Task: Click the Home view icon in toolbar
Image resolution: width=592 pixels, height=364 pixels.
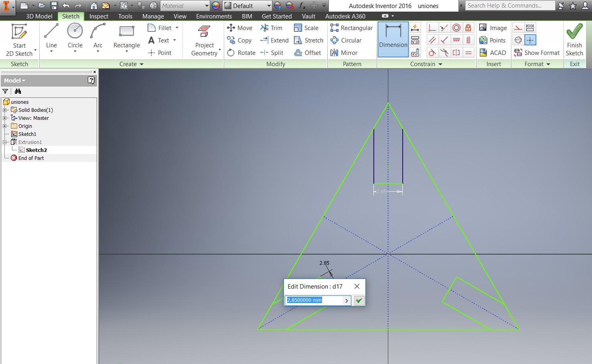Action: pyautogui.click(x=93, y=6)
